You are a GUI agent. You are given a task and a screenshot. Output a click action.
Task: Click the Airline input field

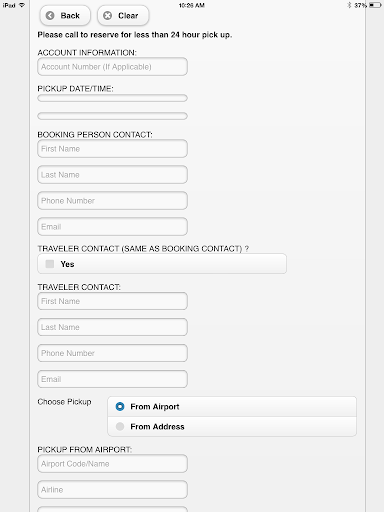point(112,490)
